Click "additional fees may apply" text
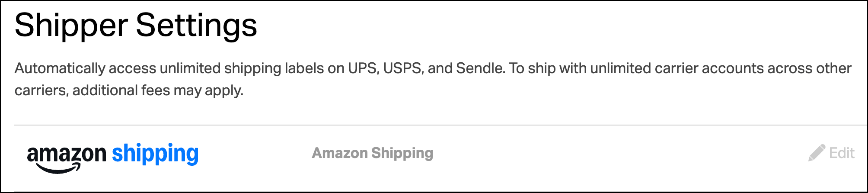The image size is (868, 193). coord(158,90)
